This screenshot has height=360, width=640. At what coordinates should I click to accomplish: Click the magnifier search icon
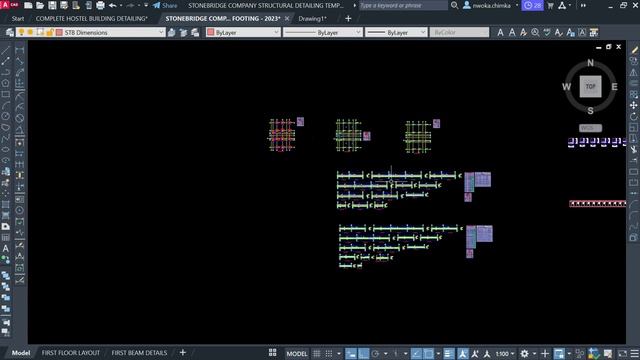[x=454, y=5]
